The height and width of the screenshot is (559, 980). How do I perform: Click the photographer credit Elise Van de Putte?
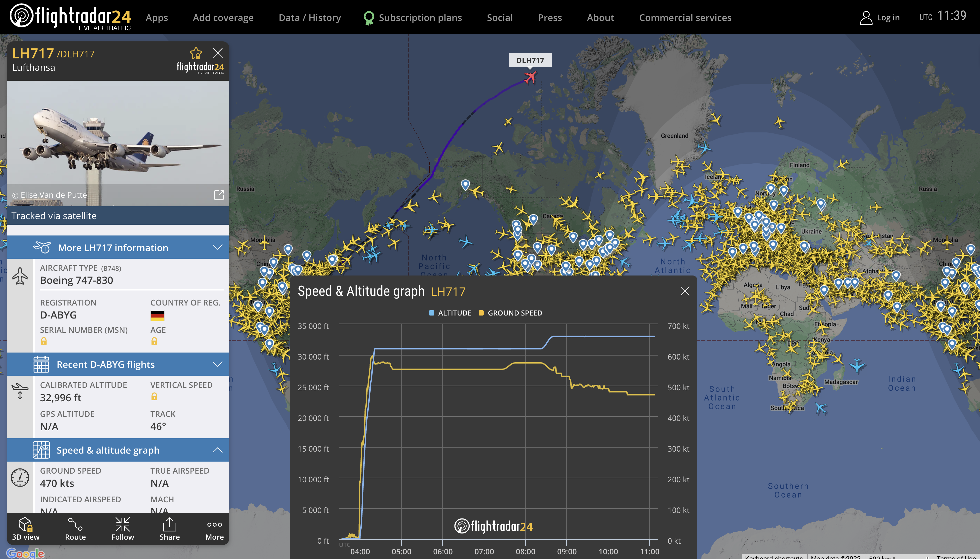(49, 195)
